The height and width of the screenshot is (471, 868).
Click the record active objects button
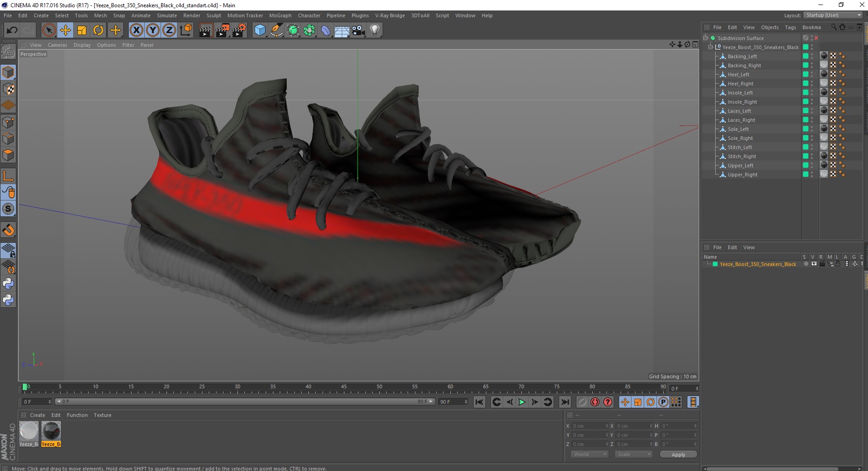click(x=582, y=402)
